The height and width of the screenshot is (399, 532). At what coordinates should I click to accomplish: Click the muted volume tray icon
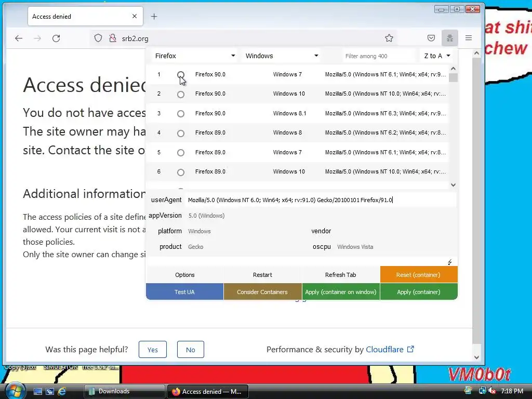coord(491,391)
